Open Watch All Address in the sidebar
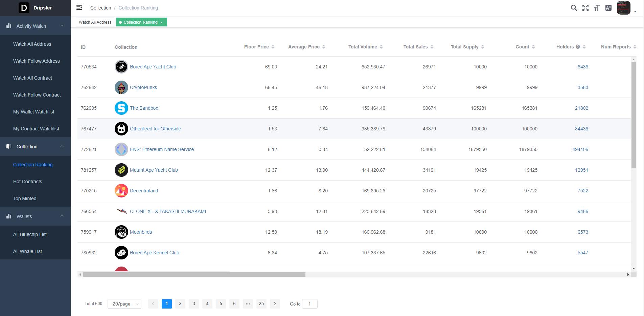The height and width of the screenshot is (316, 644). [x=32, y=44]
